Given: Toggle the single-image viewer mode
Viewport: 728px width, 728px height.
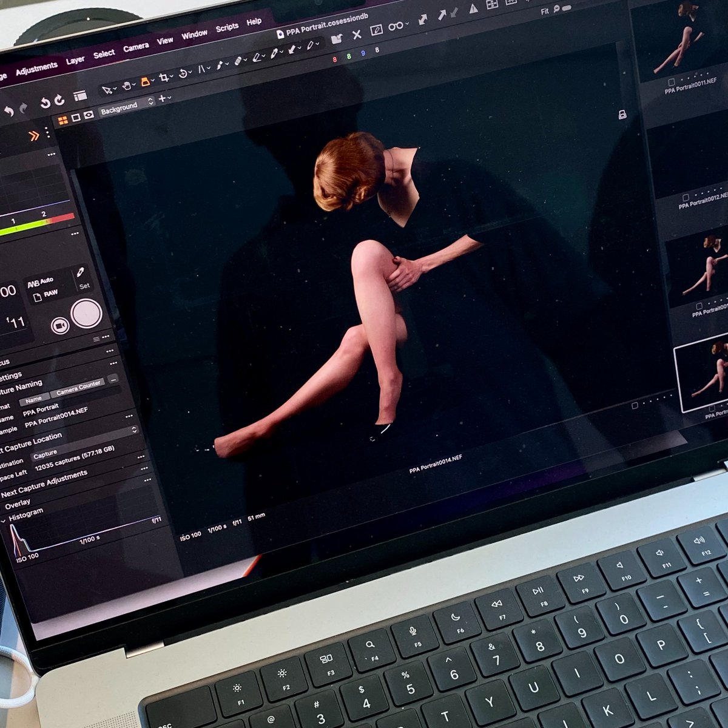Looking at the screenshot, I should [x=76, y=118].
